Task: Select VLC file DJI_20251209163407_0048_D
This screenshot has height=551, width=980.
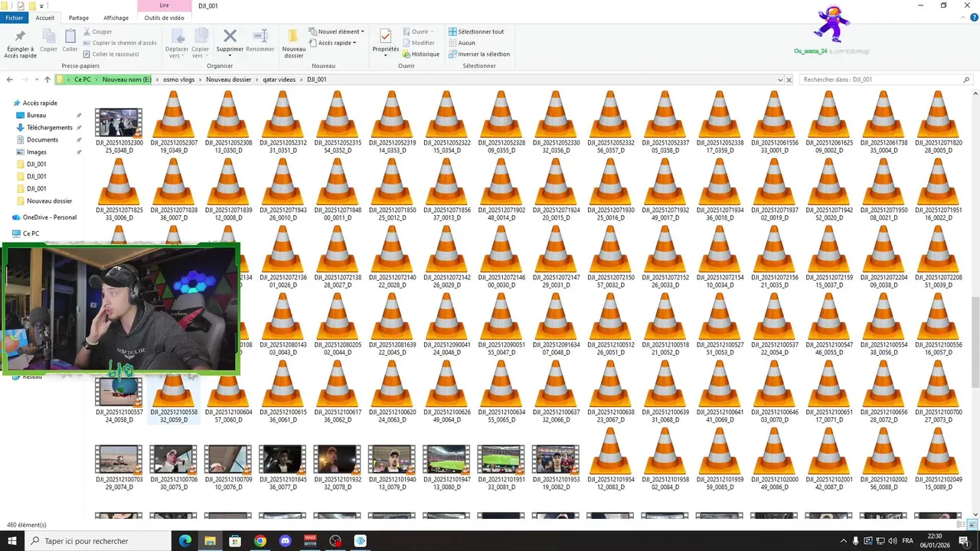Action: 556,324
